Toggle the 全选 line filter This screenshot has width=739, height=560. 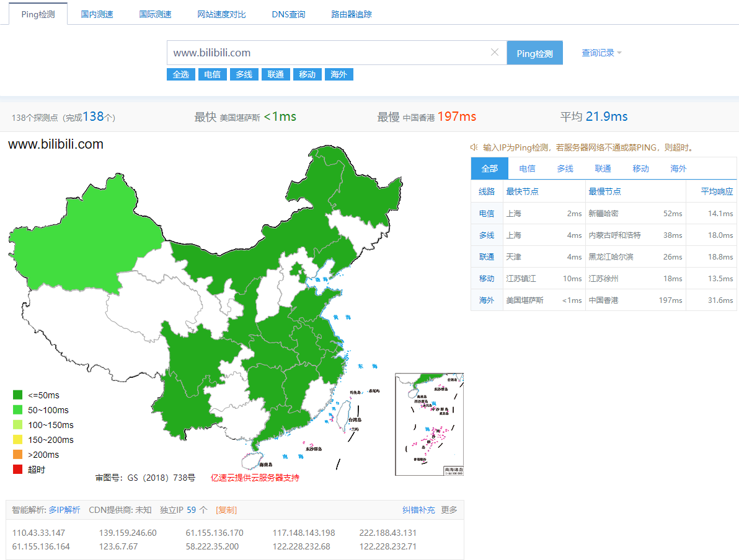pos(181,74)
